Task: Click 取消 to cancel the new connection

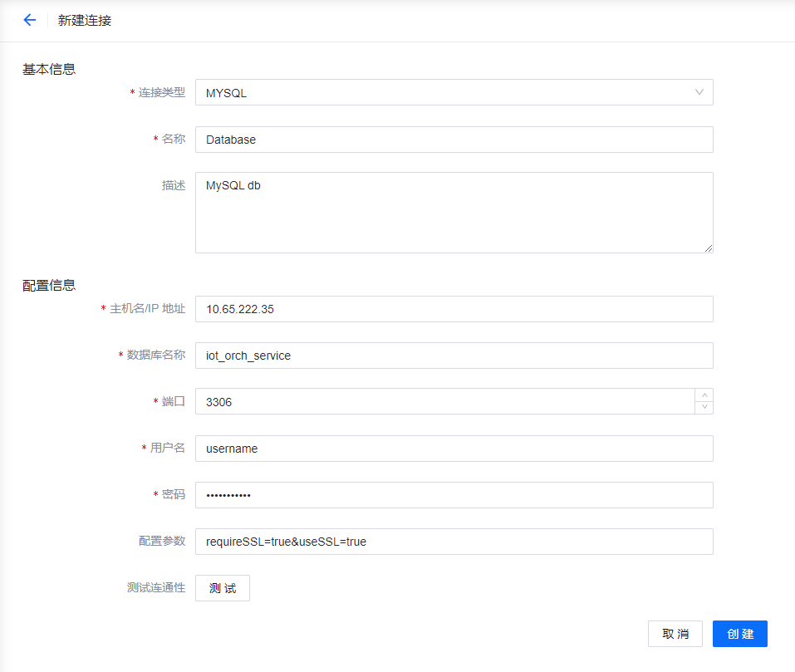Action: tap(675, 633)
